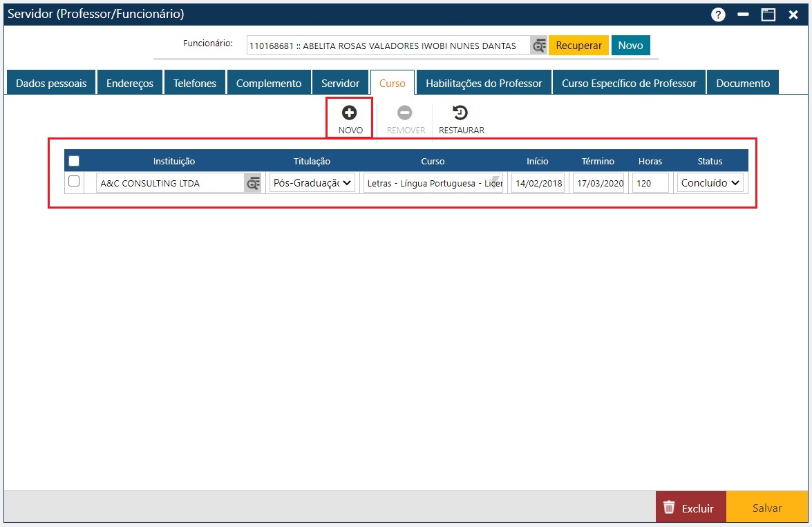The width and height of the screenshot is (812, 527).
Task: Maximize the Servidor window
Action: [x=768, y=15]
